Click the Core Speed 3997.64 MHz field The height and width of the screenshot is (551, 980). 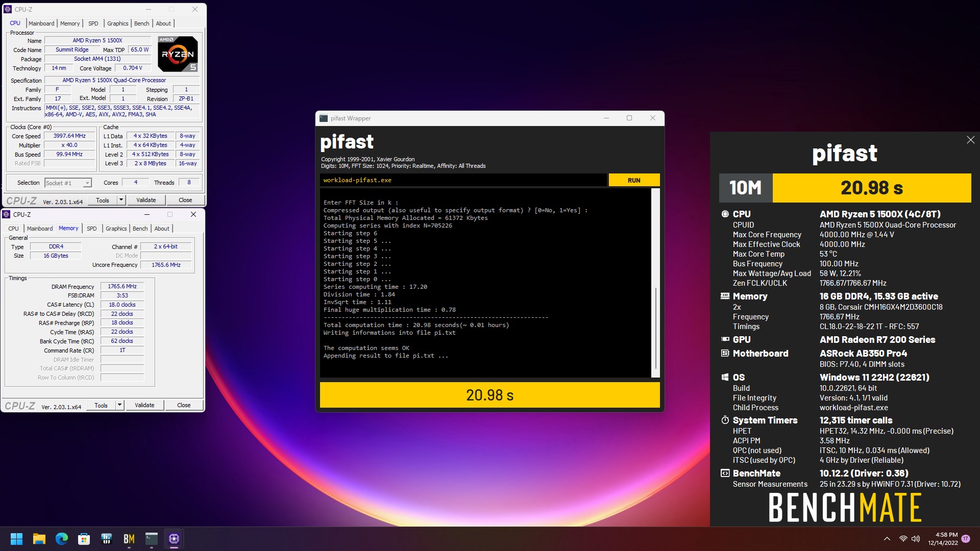69,136
